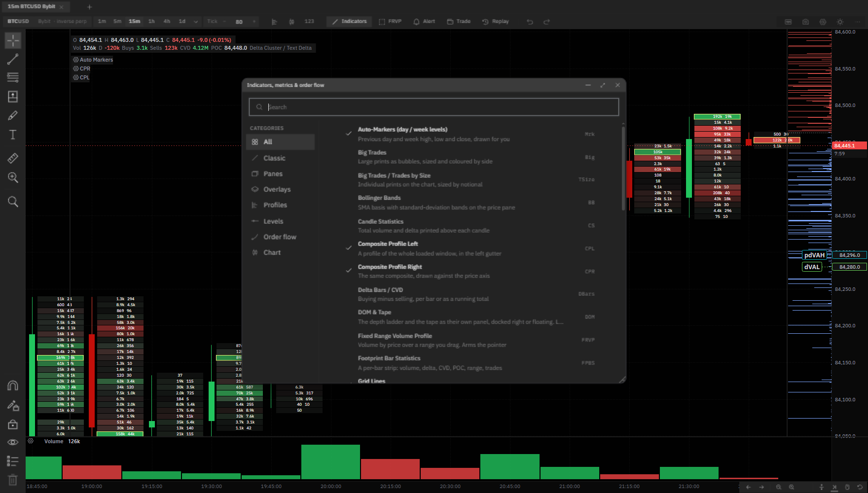Open the Auto Markers settings gear

76,60
